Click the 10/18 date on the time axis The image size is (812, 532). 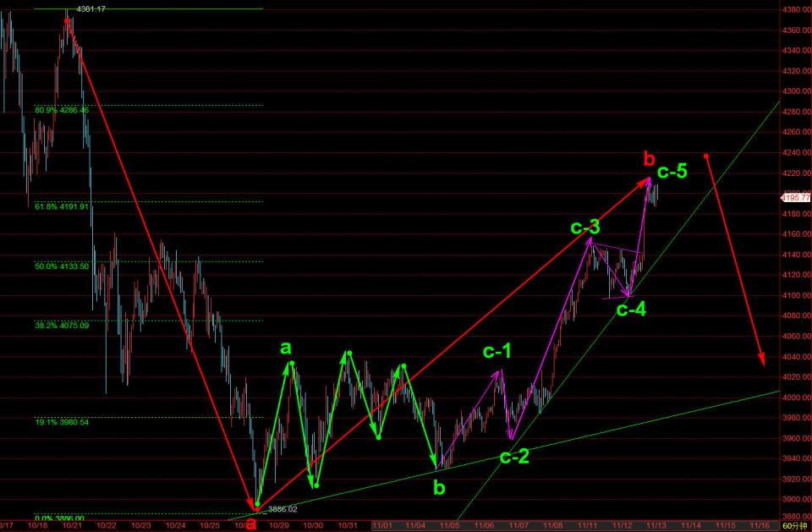pyautogui.click(x=38, y=525)
